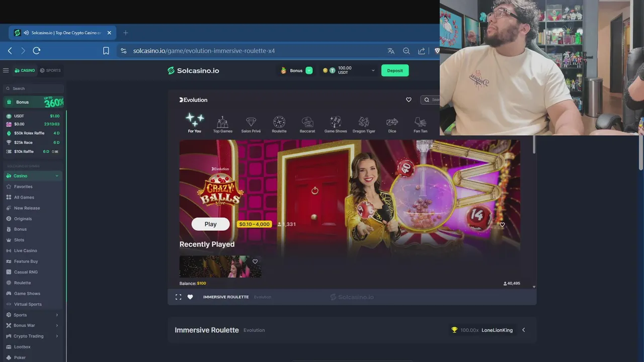
Task: Share this page via toolbar icon
Action: [x=422, y=51]
